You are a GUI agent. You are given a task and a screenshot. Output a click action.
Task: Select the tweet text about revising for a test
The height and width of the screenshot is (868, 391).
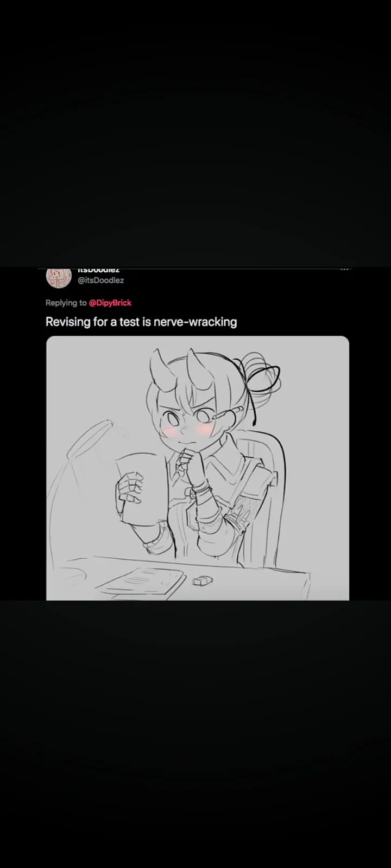(141, 322)
